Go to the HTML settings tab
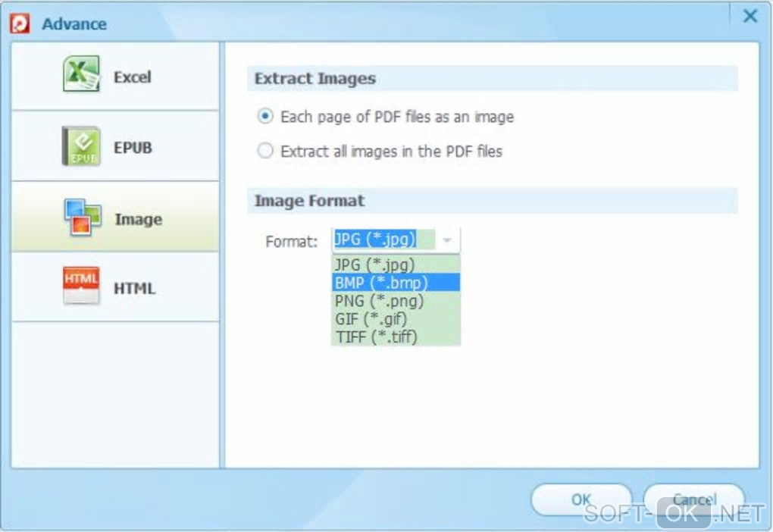773x532 pixels. click(115, 287)
